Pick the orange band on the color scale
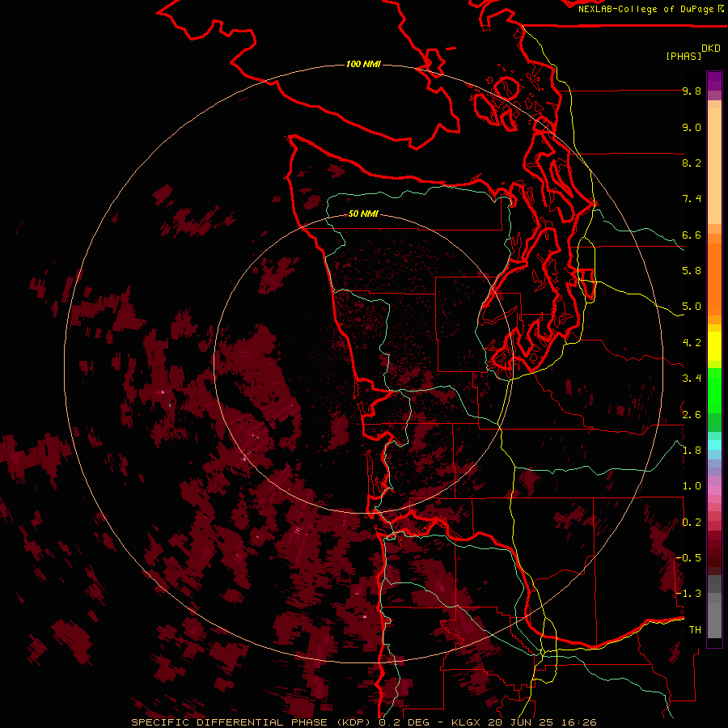The width and height of the screenshot is (728, 728). click(x=714, y=278)
